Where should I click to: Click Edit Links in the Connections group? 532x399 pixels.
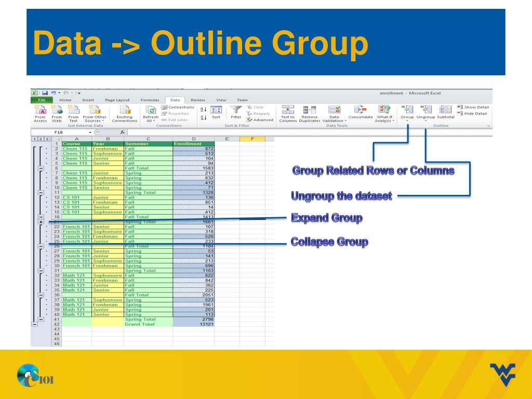pos(175,120)
